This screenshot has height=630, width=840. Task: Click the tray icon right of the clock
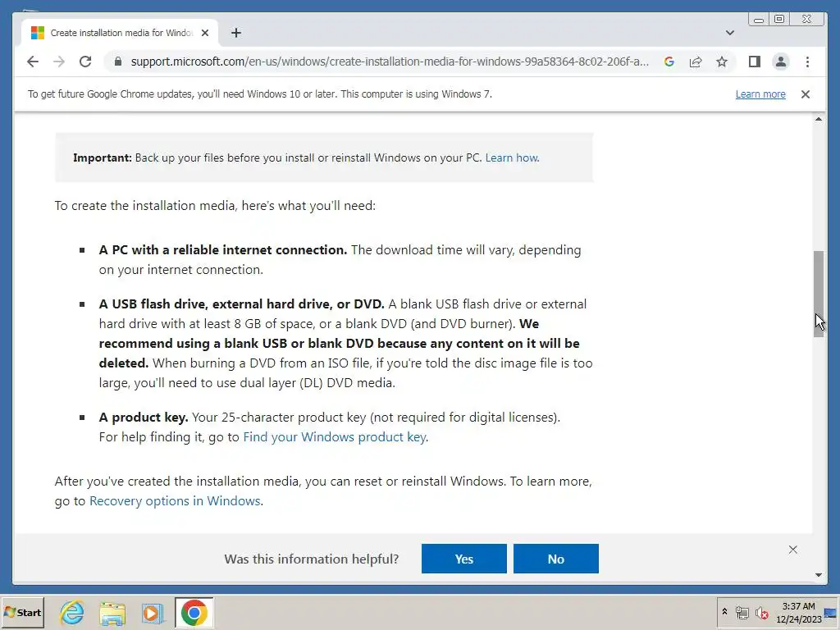coord(831,612)
